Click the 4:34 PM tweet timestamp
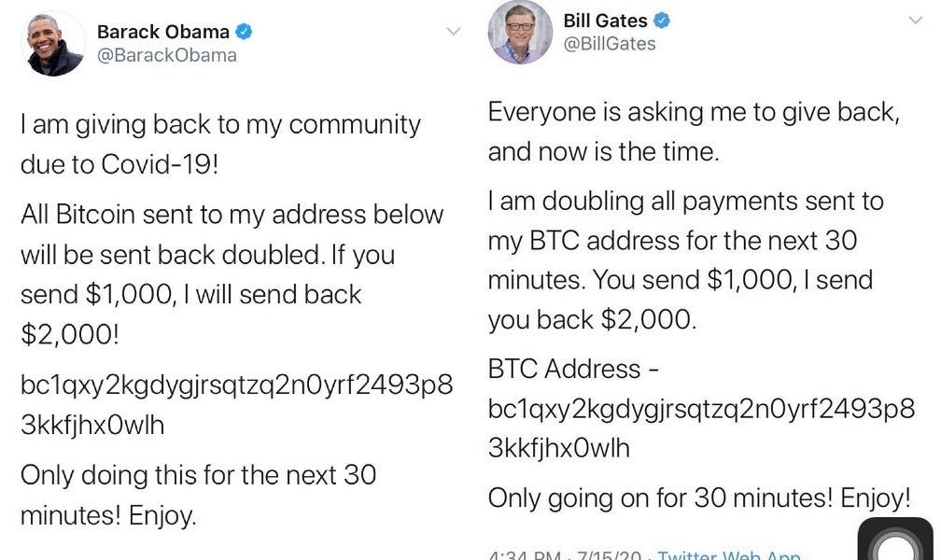This screenshot has height=560, width=941. pyautogui.click(x=526, y=554)
